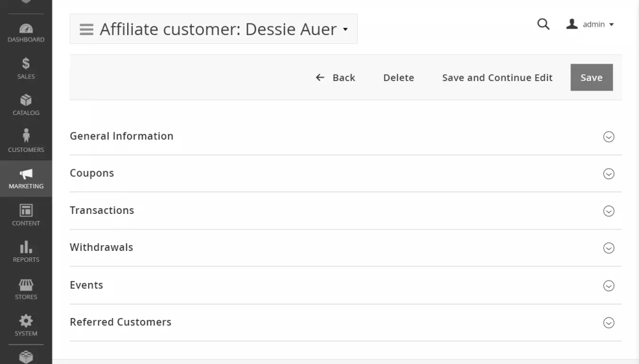
Task: Click the search magnifier icon
Action: pos(543,24)
